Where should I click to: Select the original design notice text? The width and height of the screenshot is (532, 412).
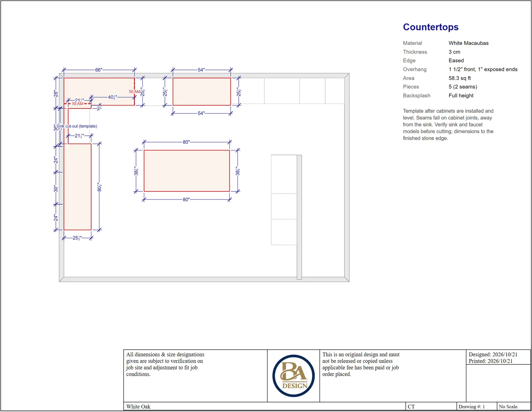[x=361, y=364]
